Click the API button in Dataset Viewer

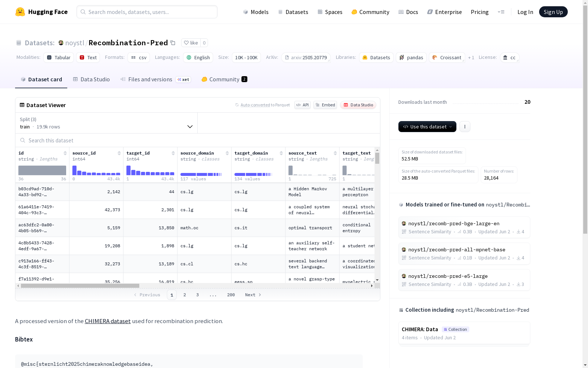(x=302, y=105)
